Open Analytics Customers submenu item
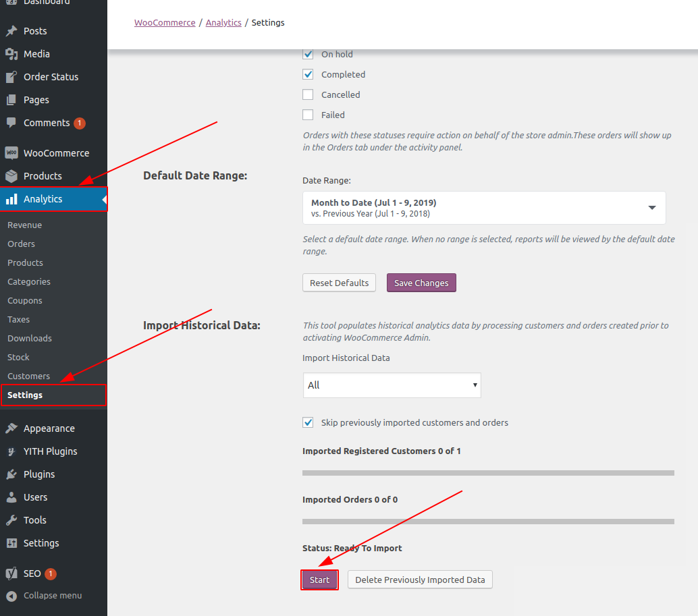 coord(28,376)
